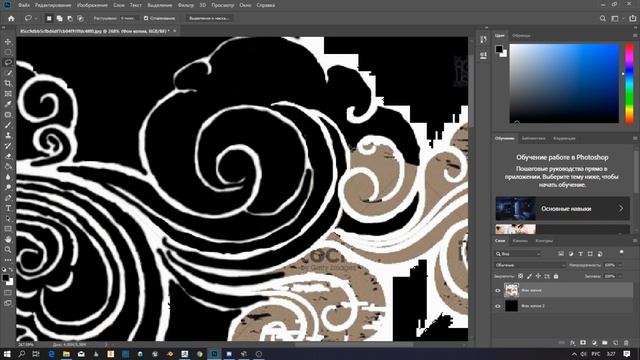
Task: Switch to the Channels tab
Action: [520, 241]
